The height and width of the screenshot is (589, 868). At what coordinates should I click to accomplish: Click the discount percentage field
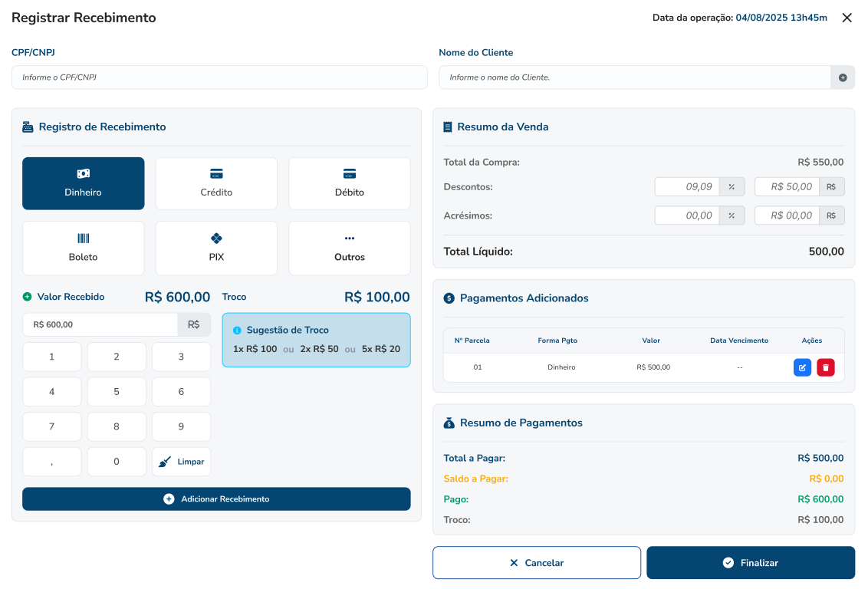686,186
